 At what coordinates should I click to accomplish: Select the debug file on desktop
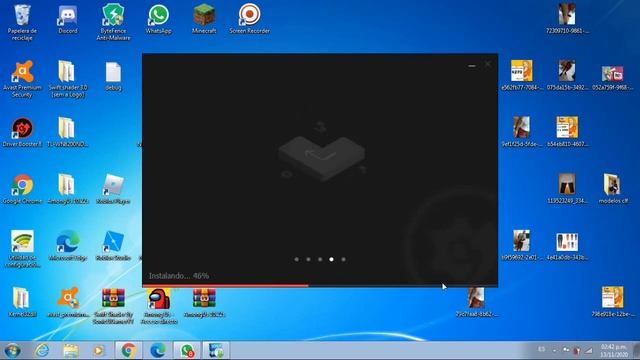click(x=113, y=77)
